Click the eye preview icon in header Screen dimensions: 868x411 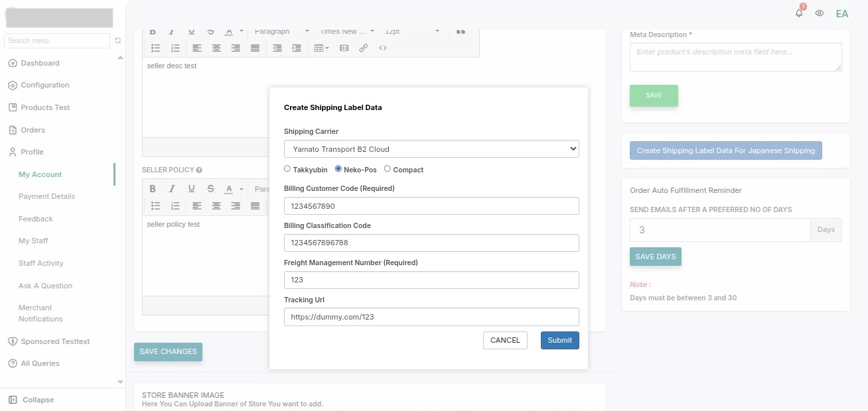click(x=820, y=13)
